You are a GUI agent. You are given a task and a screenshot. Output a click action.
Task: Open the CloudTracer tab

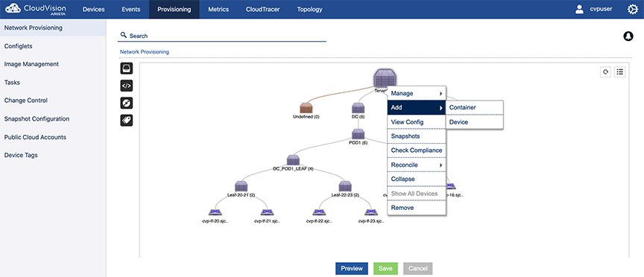263,10
